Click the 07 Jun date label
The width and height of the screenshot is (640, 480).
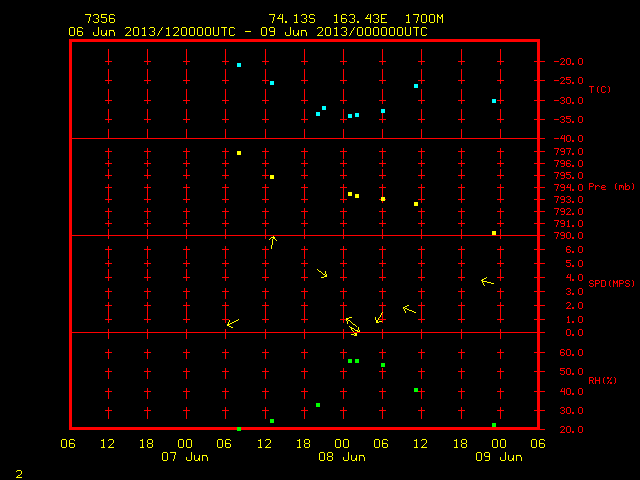[185, 457]
